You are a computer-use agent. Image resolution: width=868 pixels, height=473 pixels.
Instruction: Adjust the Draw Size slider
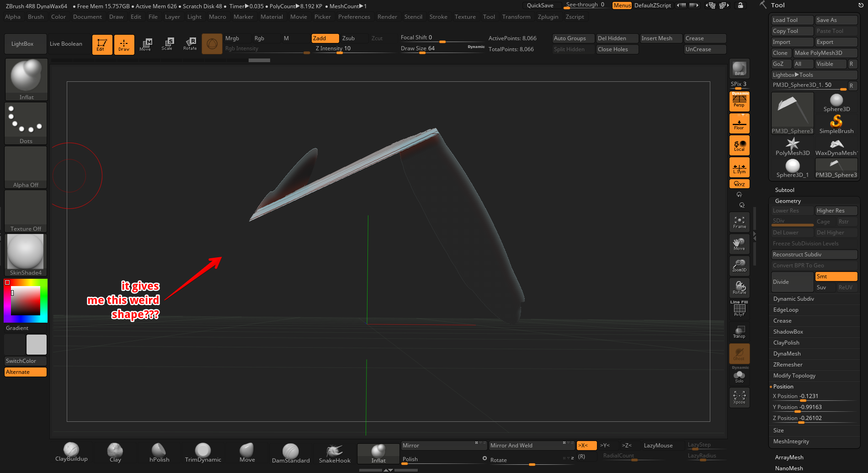[x=442, y=49]
